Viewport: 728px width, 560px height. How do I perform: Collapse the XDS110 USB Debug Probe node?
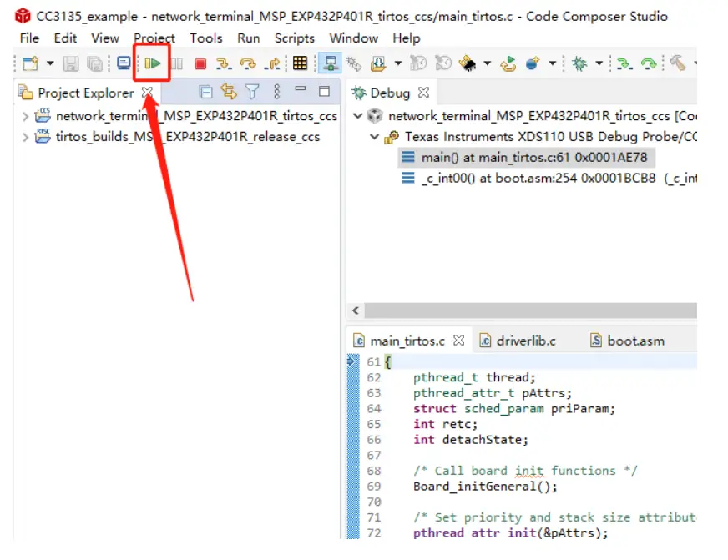pyautogui.click(x=375, y=137)
